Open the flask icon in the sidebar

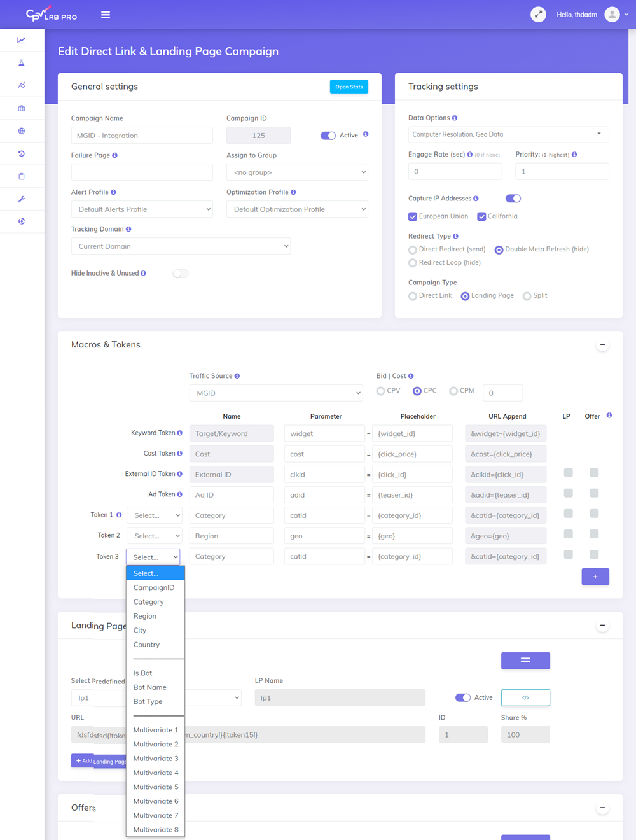(22, 63)
